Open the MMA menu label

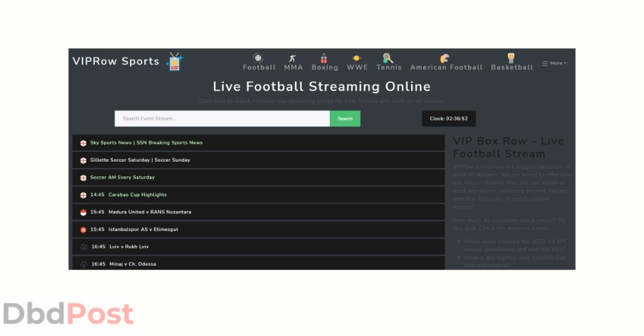click(x=293, y=68)
